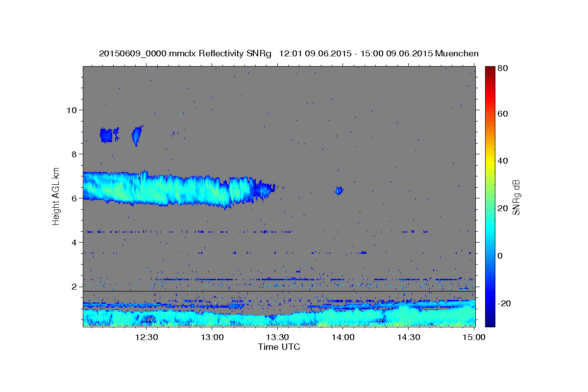Click the 14:00 time tick label
Image resolution: width=588 pixels, height=392 pixels.
343,337
